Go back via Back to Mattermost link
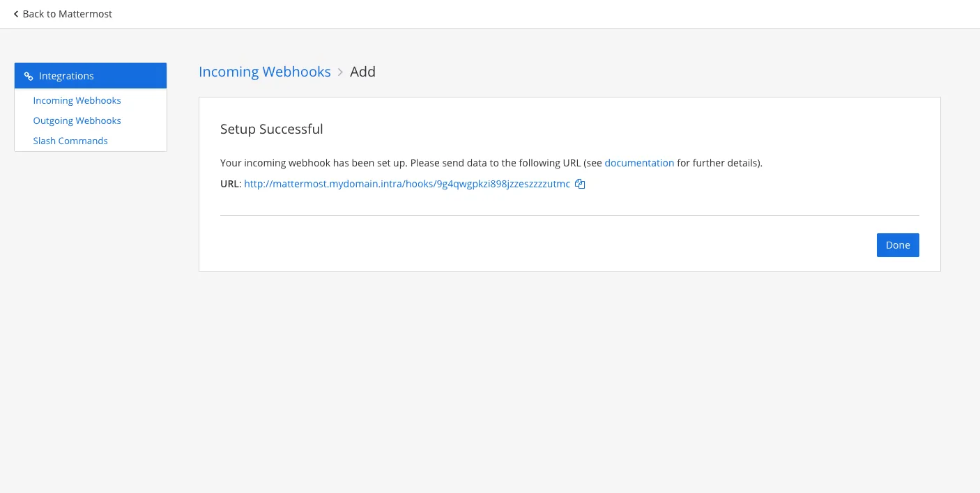Image resolution: width=980 pixels, height=493 pixels. click(x=67, y=14)
